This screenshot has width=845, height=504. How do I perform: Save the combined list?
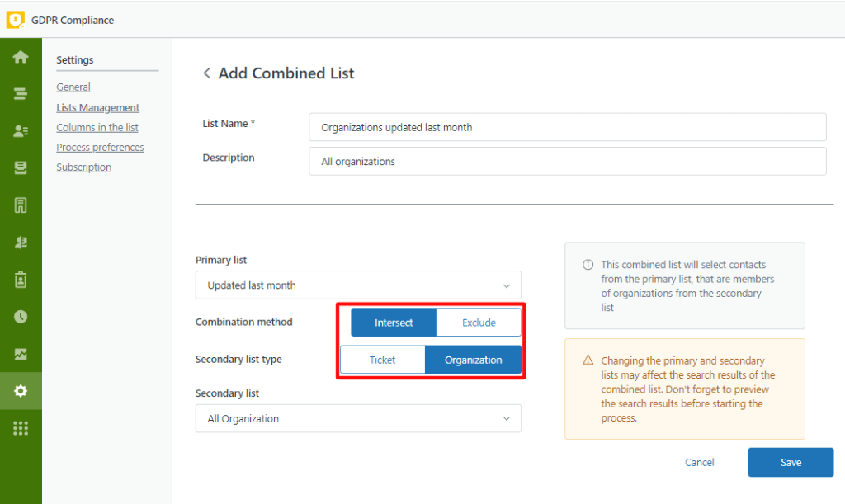point(790,462)
